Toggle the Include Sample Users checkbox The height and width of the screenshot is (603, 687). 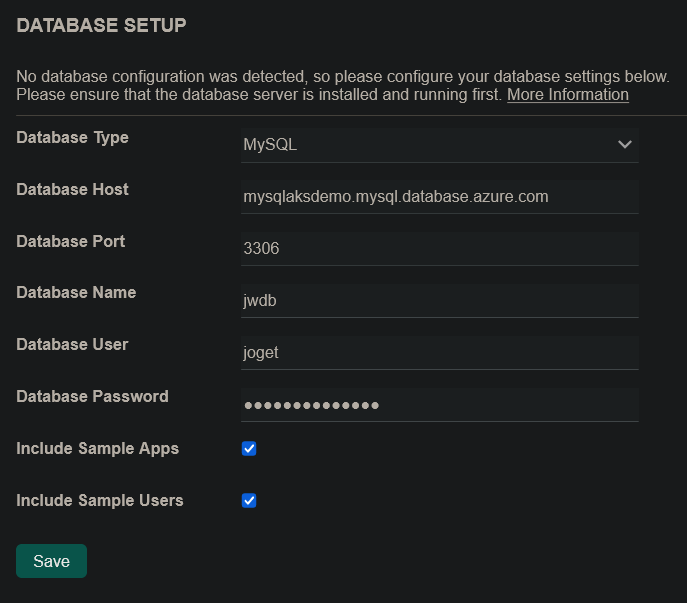click(249, 501)
